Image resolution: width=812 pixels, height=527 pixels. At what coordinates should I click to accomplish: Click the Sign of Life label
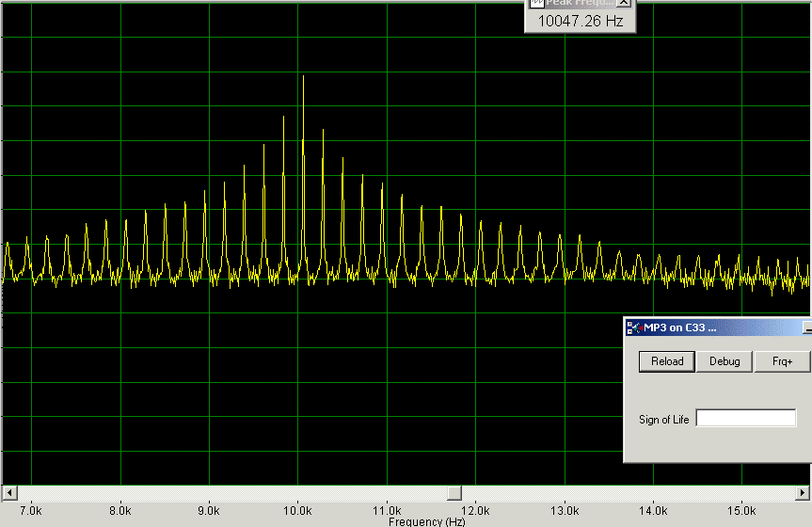[x=664, y=420]
